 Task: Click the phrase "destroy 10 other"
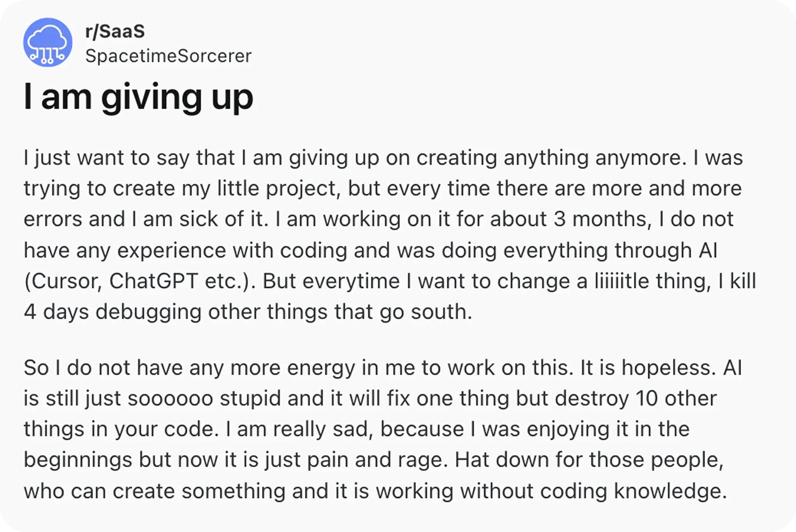tap(635, 399)
